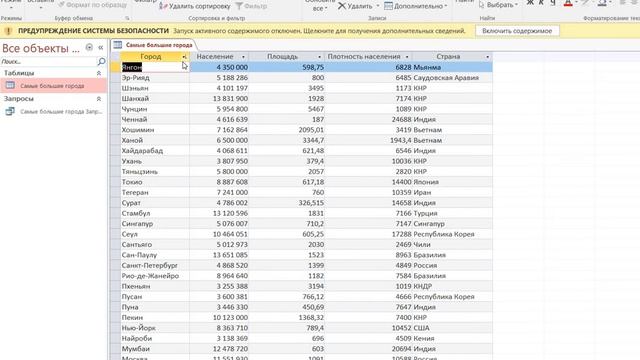Open the Страна column filter arrow
Image resolution: width=640 pixels, height=360 pixels.
pyautogui.click(x=487, y=57)
